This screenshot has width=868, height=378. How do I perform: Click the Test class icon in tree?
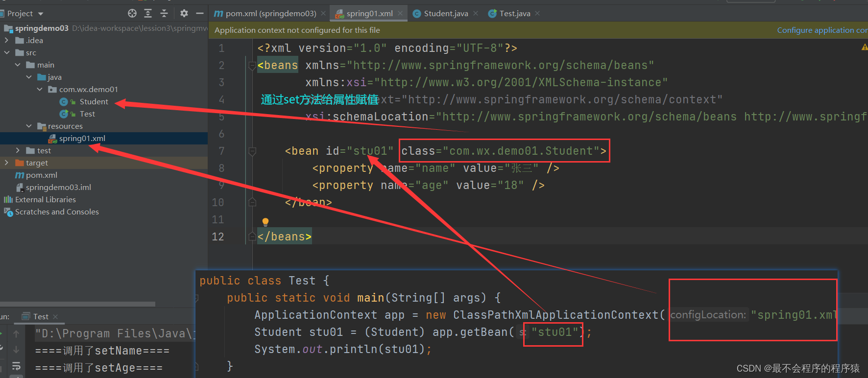(x=64, y=114)
